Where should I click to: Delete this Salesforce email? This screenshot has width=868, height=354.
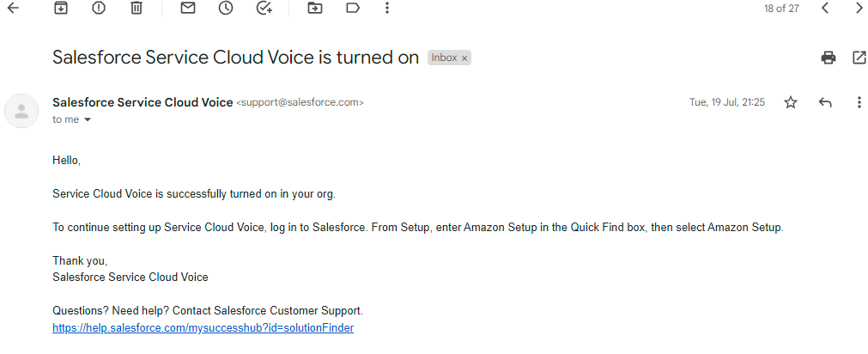point(137,8)
